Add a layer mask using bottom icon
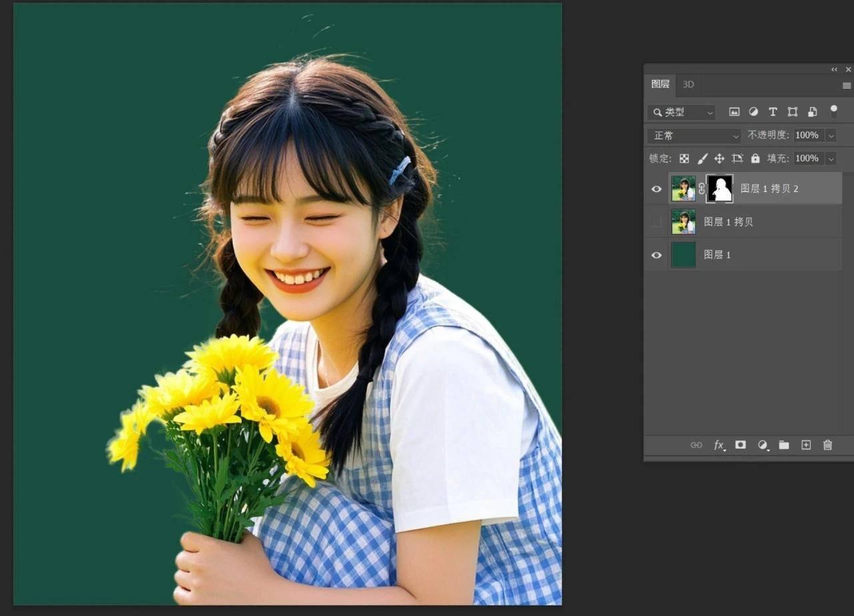This screenshot has width=854, height=616. click(x=741, y=445)
